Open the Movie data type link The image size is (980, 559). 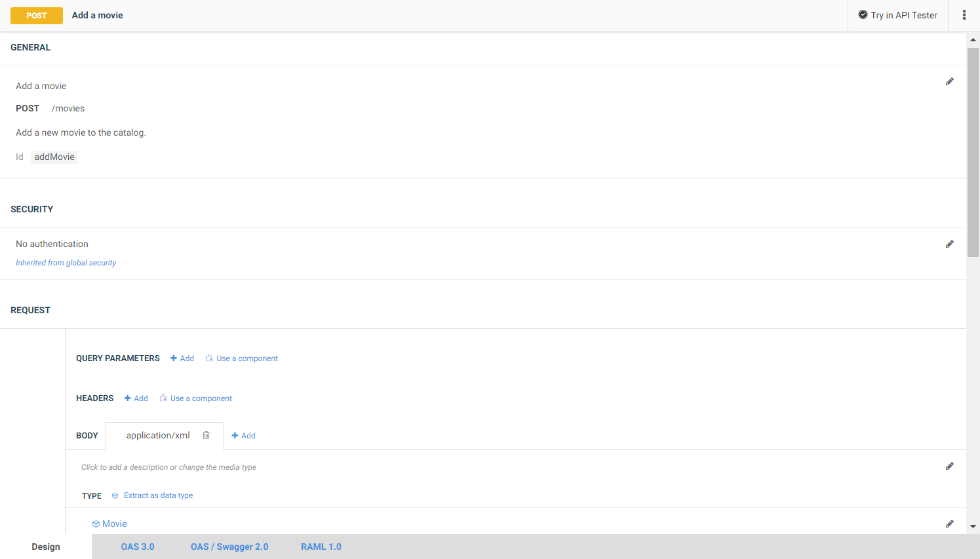[x=115, y=524]
